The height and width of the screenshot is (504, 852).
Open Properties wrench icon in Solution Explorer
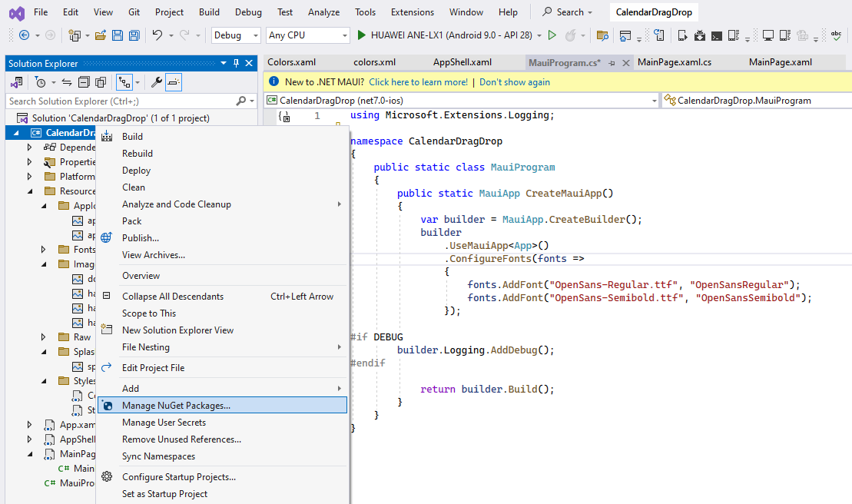coord(156,82)
